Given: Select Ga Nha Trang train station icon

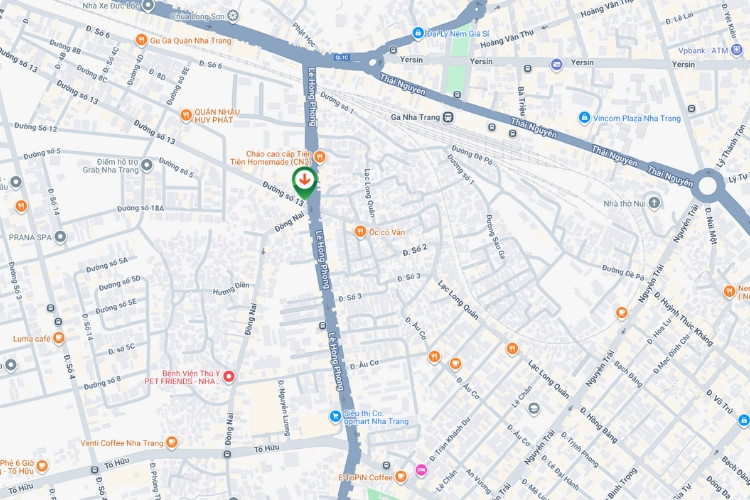Looking at the screenshot, I should click(x=448, y=117).
